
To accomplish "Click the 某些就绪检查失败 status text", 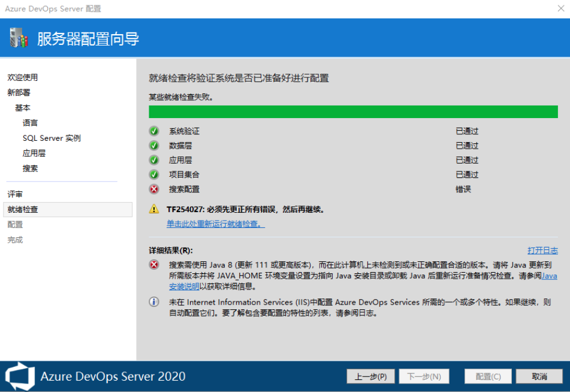I will click(181, 97).
